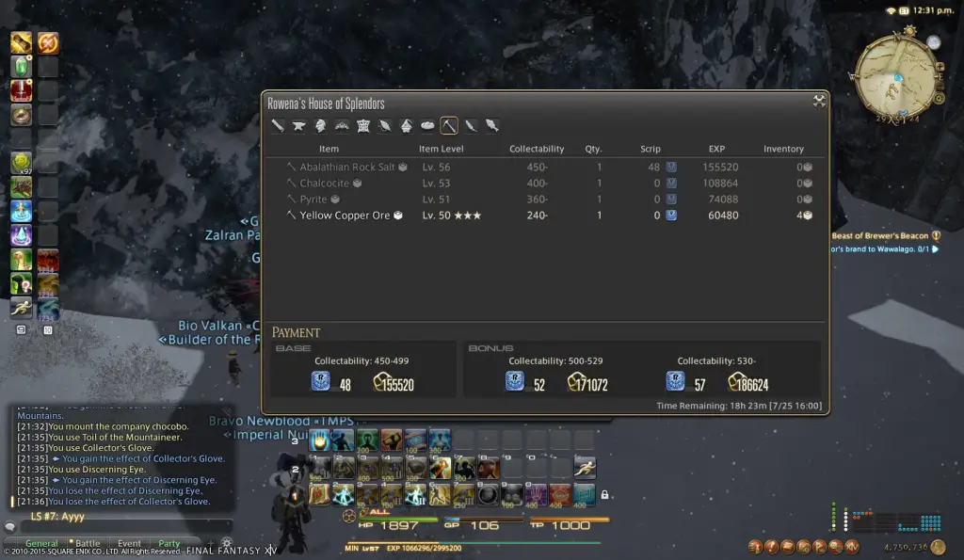Click the connection signal icon near clock
This screenshot has height=560, width=964.
click(x=891, y=10)
